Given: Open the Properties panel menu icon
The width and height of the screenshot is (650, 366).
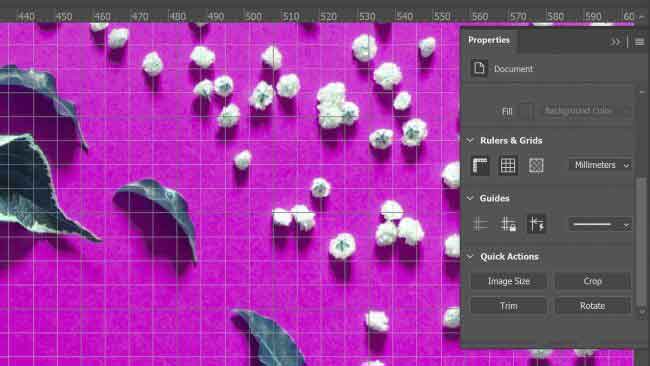Looking at the screenshot, I should point(639,42).
